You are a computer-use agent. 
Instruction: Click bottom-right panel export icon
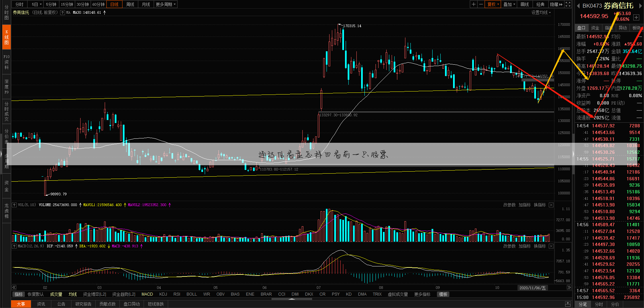pyautogui.click(x=568, y=304)
